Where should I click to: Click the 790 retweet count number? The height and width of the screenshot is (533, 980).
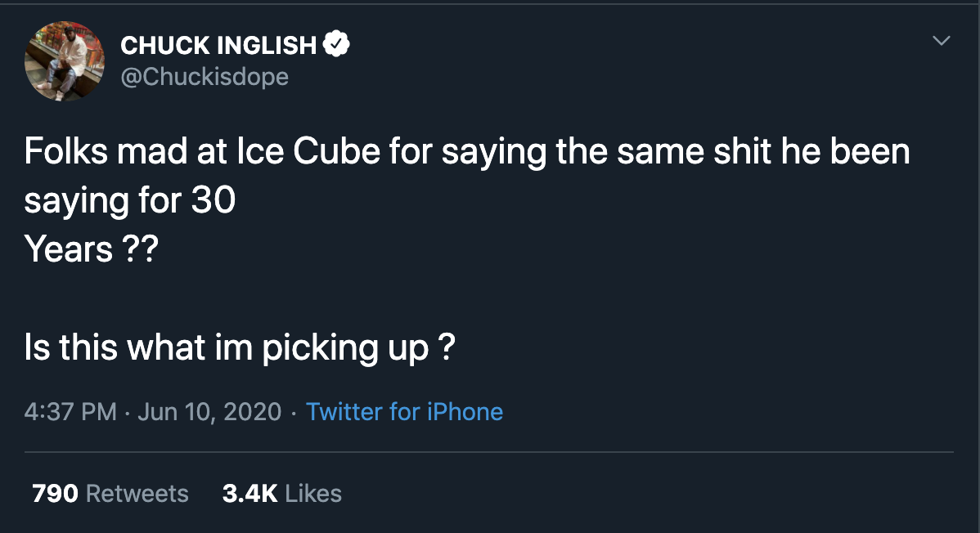click(55, 494)
